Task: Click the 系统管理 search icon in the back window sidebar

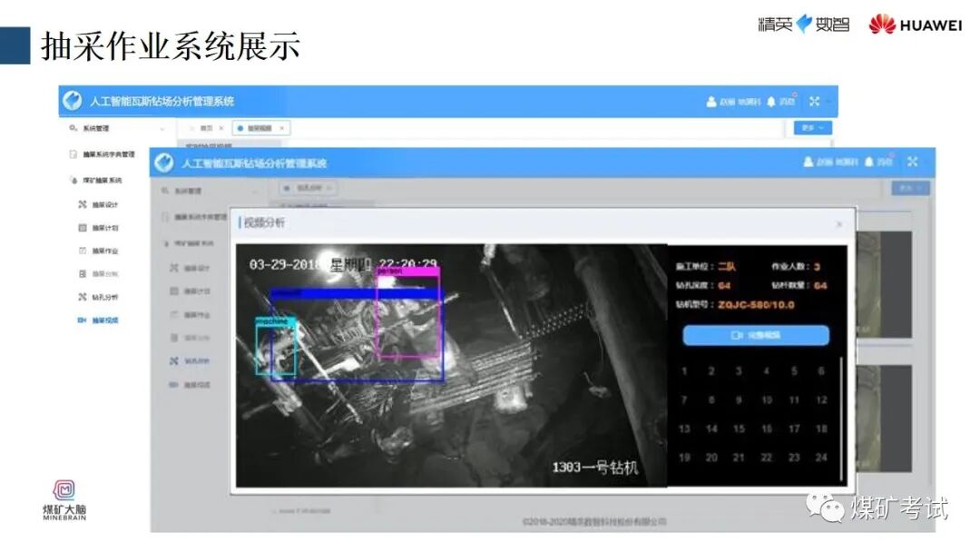Action: 73,127
